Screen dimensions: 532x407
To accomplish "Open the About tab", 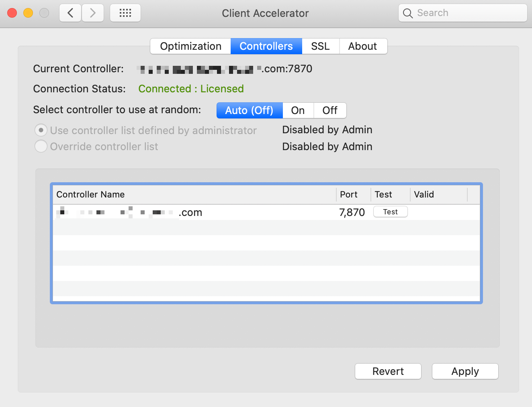I will (363, 46).
